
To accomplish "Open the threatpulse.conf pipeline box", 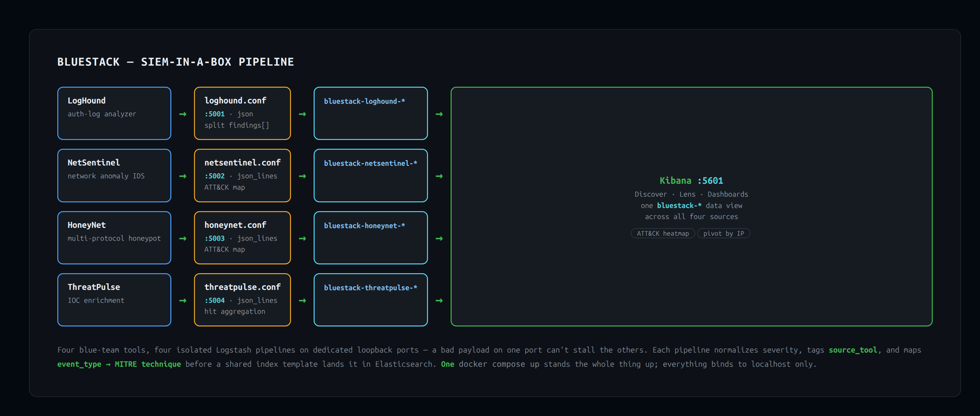I will [243, 300].
